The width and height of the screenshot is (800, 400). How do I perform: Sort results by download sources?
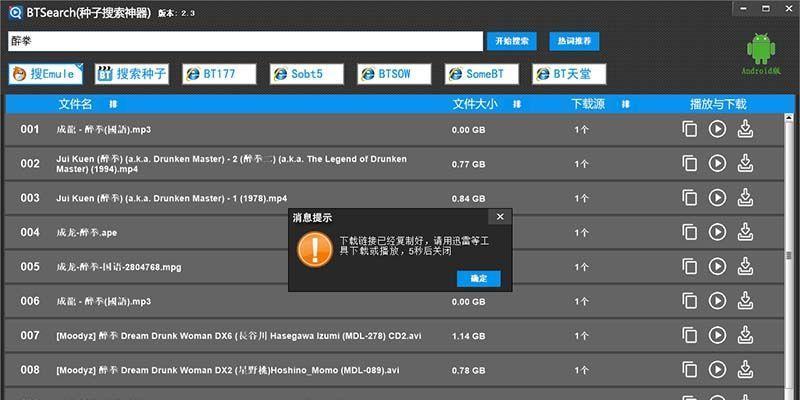[x=626, y=104]
